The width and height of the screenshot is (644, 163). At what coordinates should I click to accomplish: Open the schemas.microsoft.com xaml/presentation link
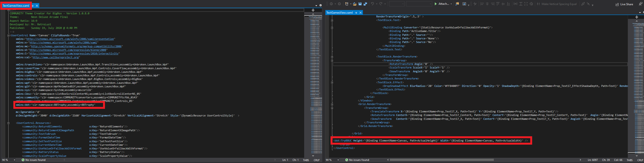coord(70,39)
